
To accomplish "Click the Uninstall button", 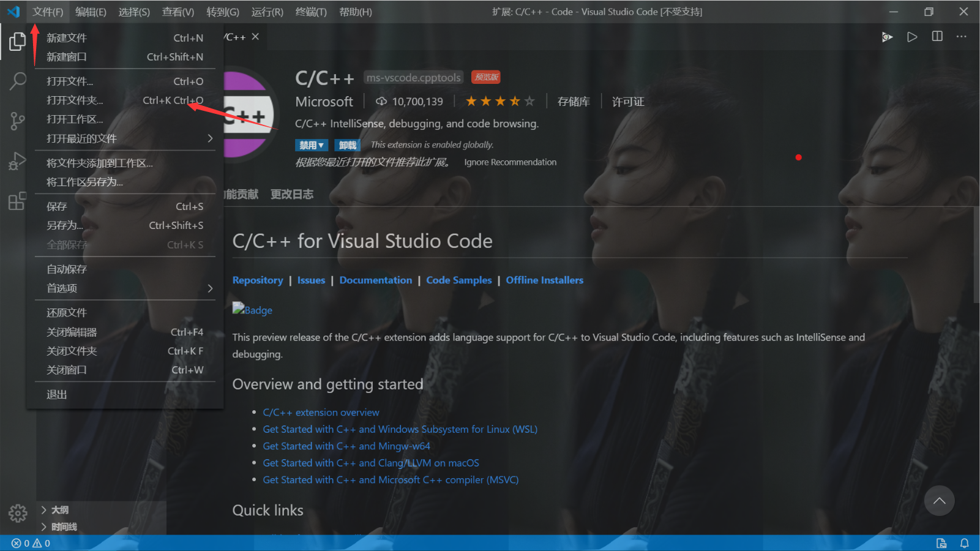I will [x=347, y=145].
